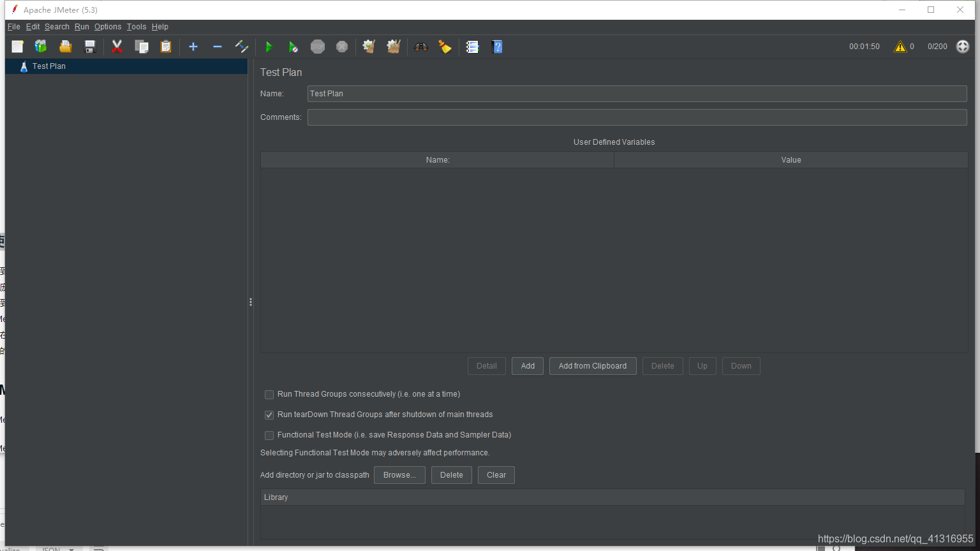The image size is (980, 551).
Task: Click the Test Plan flask icon
Action: [x=24, y=66]
